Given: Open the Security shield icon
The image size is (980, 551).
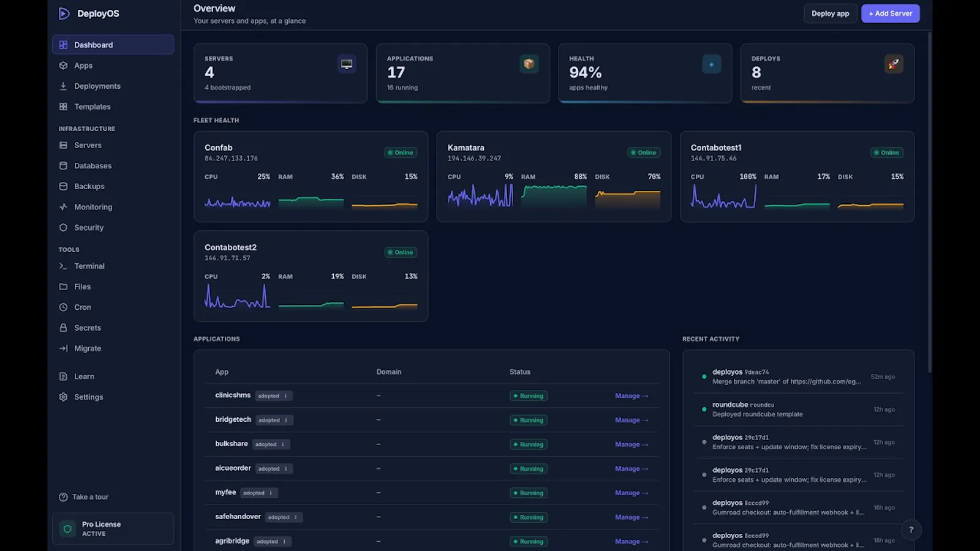Looking at the screenshot, I should 63,227.
